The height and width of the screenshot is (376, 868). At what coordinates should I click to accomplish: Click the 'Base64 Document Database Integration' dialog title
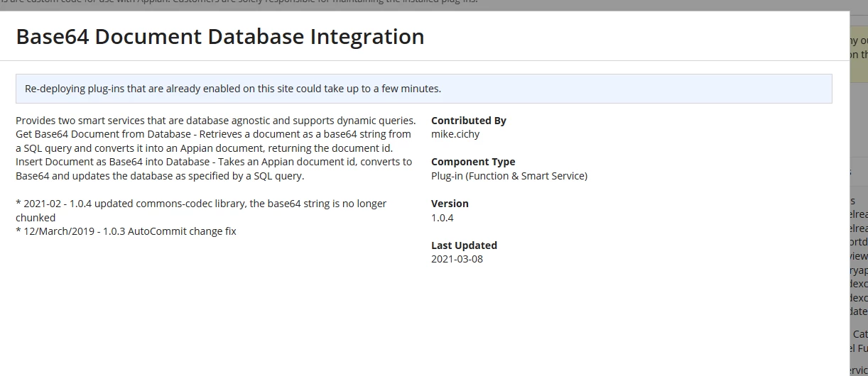[220, 36]
